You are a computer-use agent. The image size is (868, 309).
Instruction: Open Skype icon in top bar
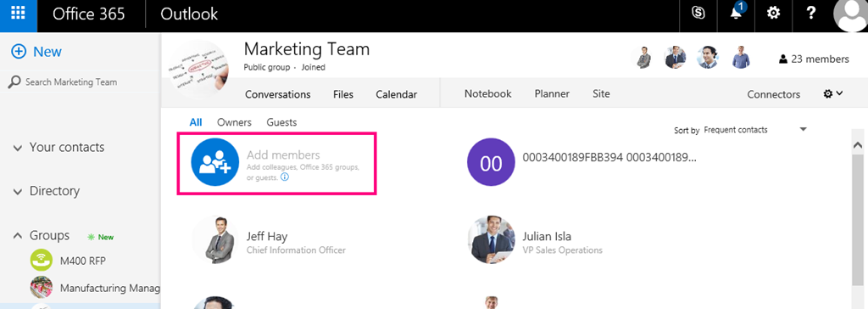click(698, 14)
